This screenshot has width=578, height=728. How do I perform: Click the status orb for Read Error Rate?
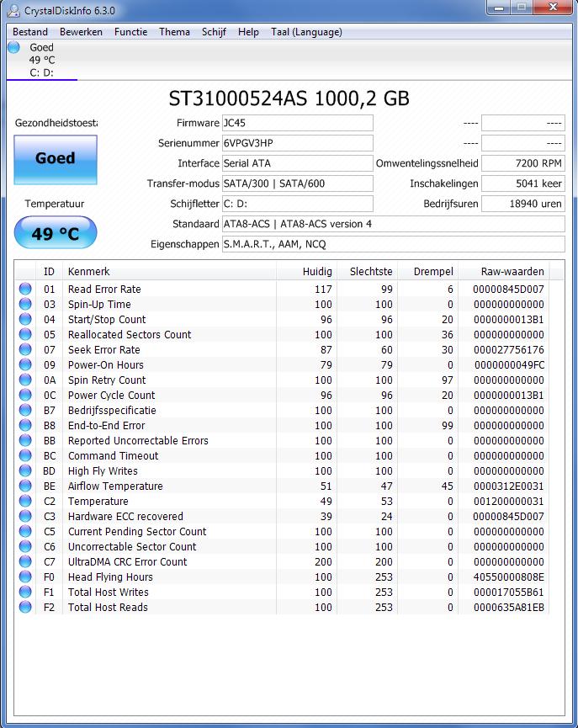point(25,289)
